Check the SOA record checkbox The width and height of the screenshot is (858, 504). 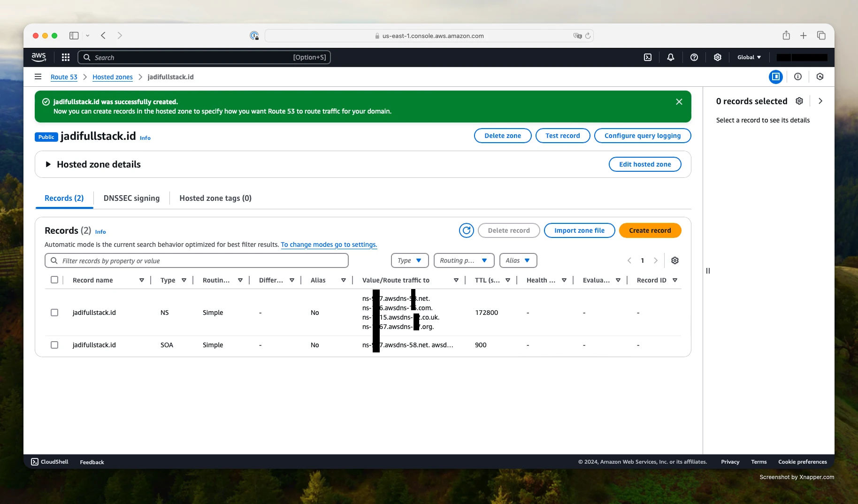pos(54,345)
